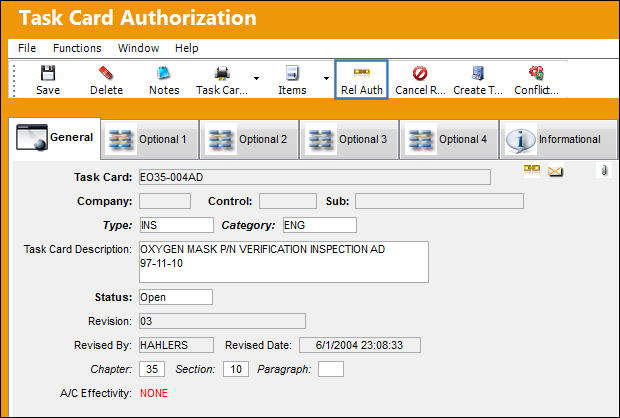Click the Type: field label
This screenshot has width=620, height=418.
(x=117, y=225)
